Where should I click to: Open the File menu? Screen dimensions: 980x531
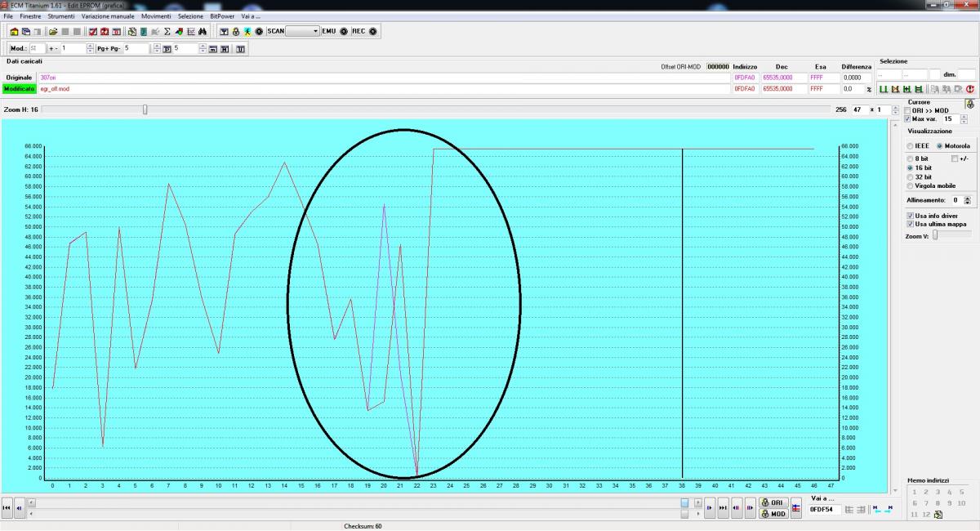[8, 16]
